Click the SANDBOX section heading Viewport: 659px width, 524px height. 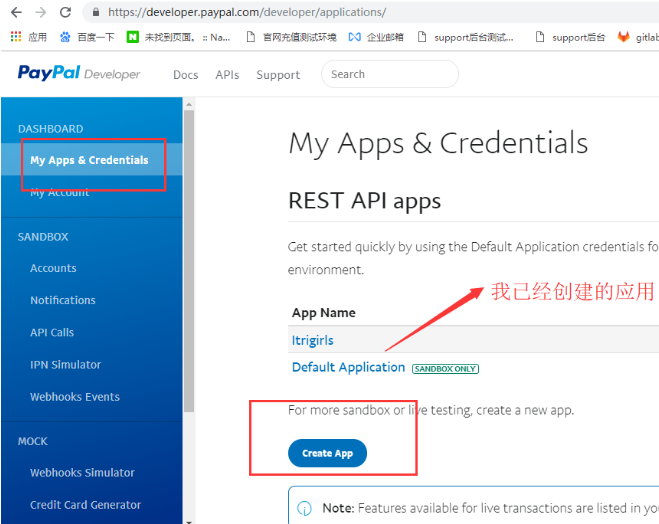pos(43,237)
